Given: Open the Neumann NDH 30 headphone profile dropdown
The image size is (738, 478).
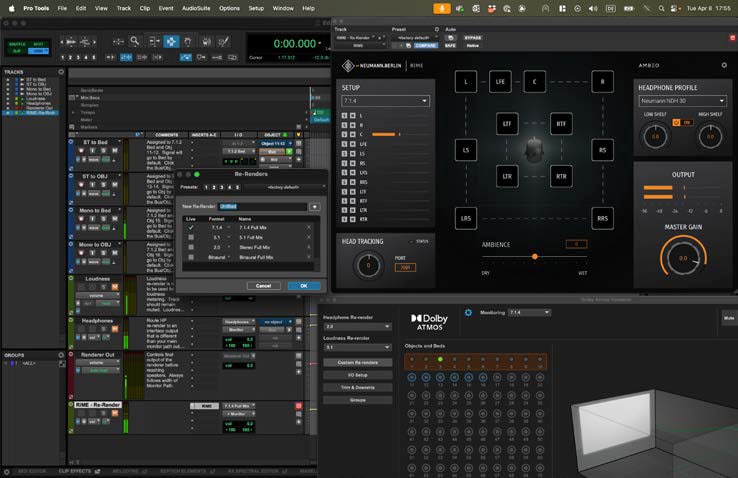Looking at the screenshot, I should click(682, 101).
